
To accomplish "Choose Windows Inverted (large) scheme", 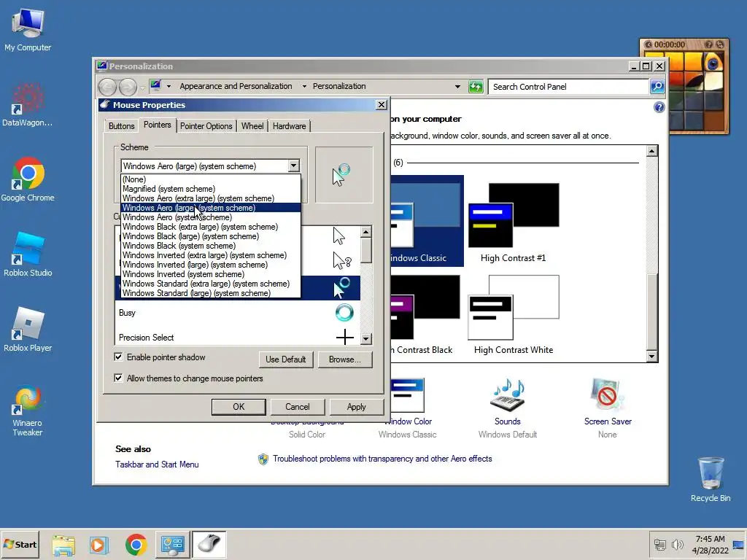I will tap(211, 265).
